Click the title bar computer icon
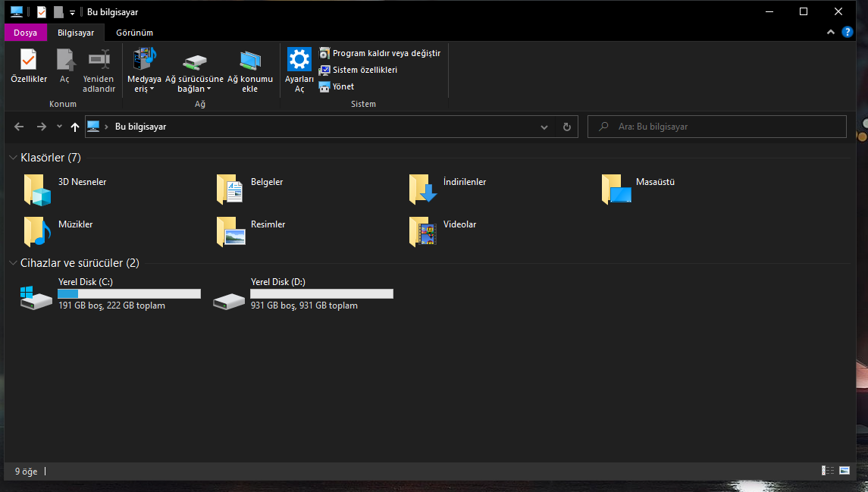Viewport: 868px width, 492px height. (x=17, y=11)
